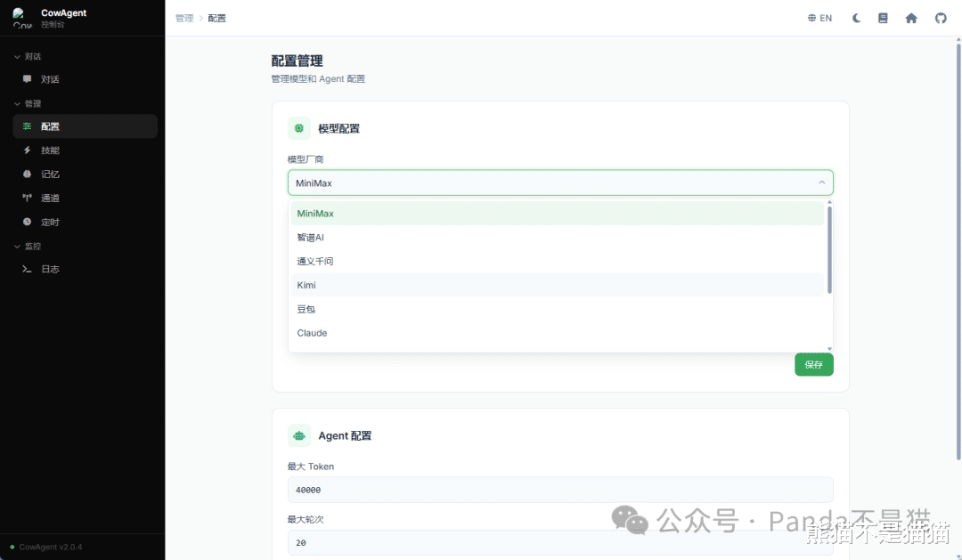Click the chevron arrow of 模型厂商 select

click(x=821, y=183)
